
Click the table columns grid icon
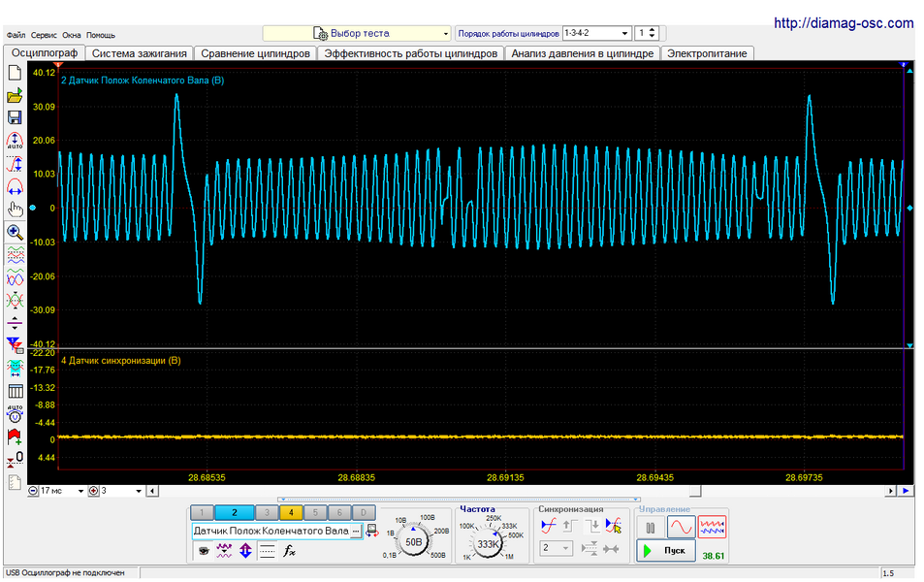pos(15,391)
